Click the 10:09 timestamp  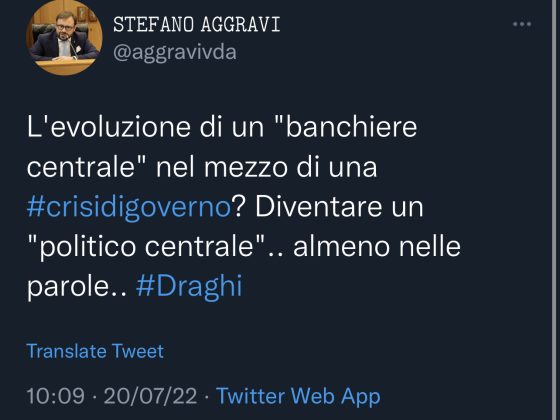55,396
